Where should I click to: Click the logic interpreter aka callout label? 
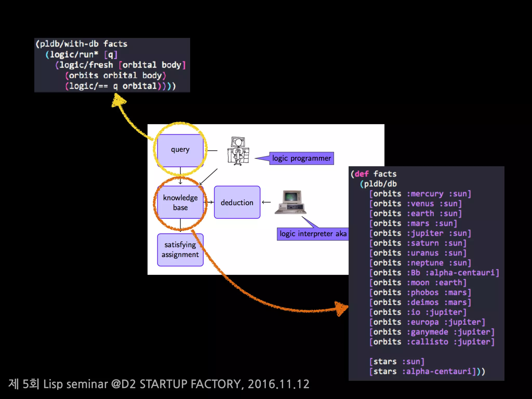click(x=313, y=234)
